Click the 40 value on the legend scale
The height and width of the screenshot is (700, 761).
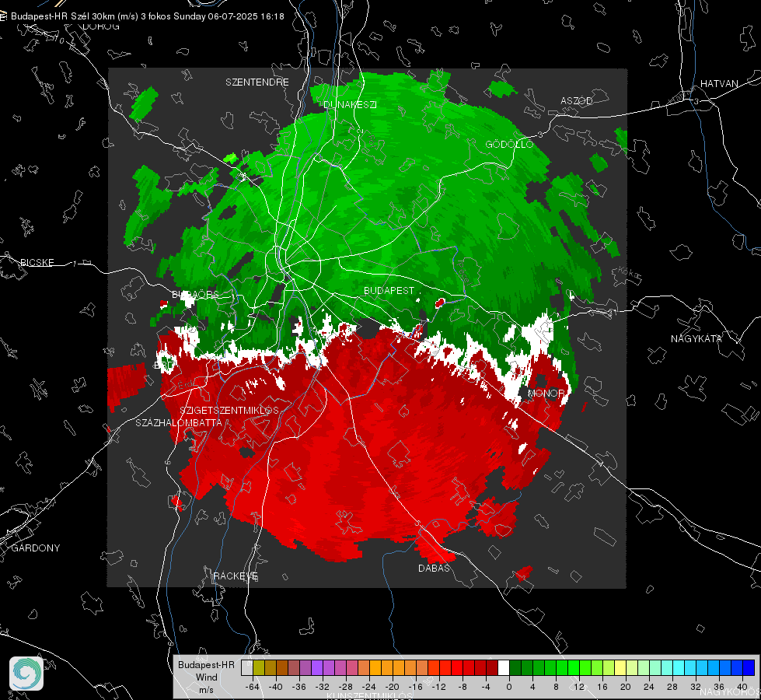click(x=742, y=687)
